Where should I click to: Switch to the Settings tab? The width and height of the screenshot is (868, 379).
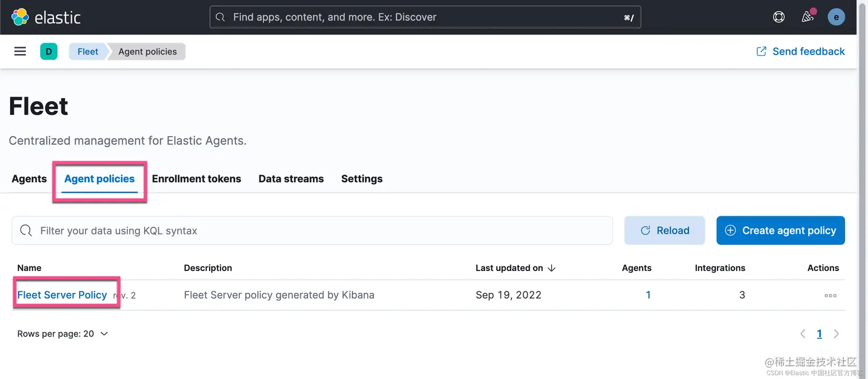[362, 179]
